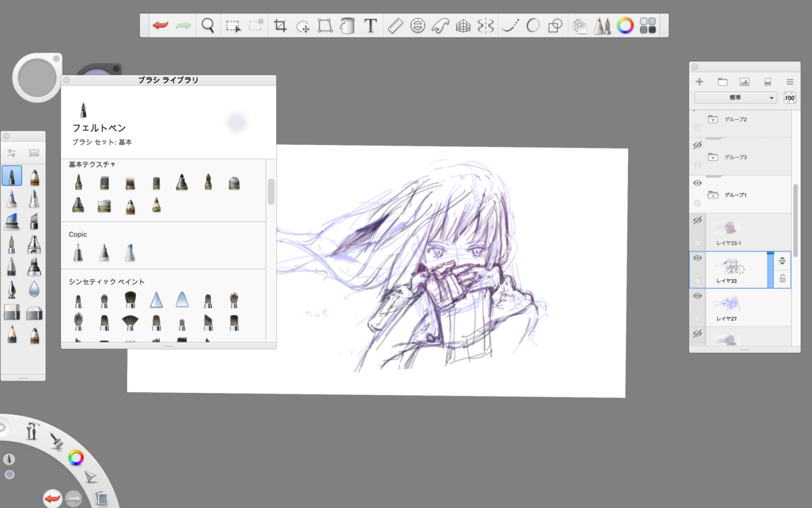Collapse the グループ1 folder
Screen dimensions: 812x508
713,195
